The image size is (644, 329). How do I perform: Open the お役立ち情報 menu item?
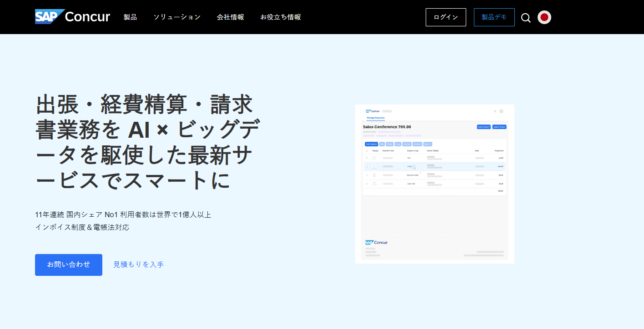280,17
